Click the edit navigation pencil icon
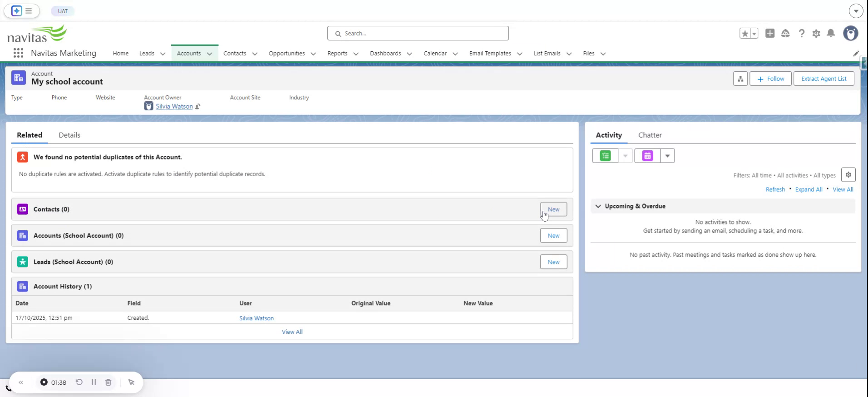Viewport: 868px width, 397px height. coord(856,54)
